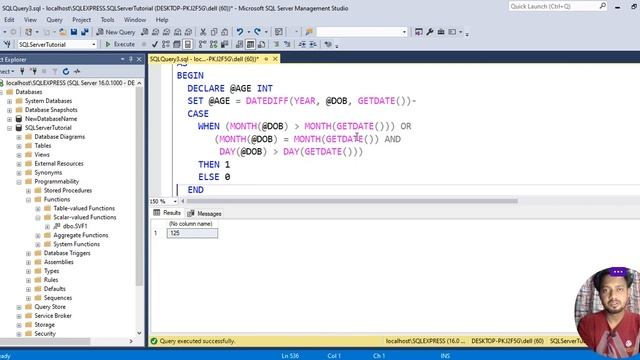Click Object Explorer Disconnect icon

coord(33,71)
